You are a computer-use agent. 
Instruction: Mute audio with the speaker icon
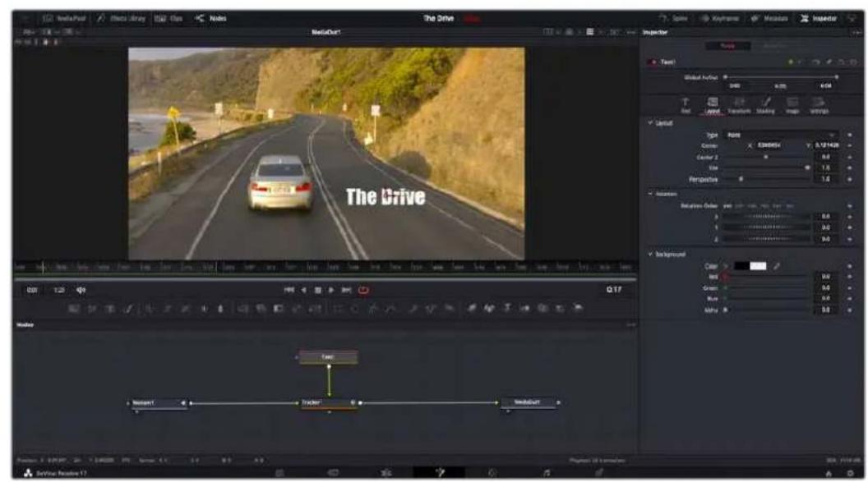[x=81, y=290]
